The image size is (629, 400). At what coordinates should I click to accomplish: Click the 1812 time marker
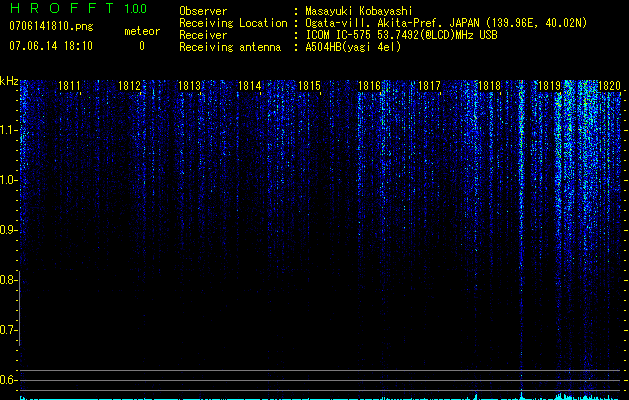pos(129,86)
